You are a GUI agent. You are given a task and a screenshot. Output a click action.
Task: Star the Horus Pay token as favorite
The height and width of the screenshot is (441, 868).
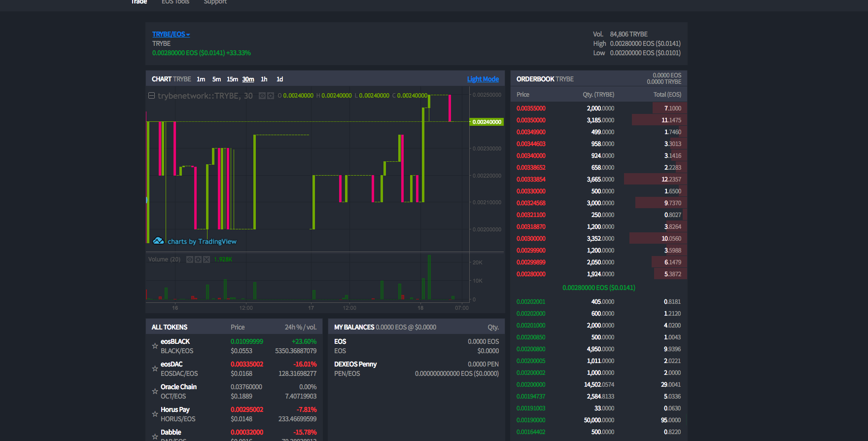click(155, 414)
